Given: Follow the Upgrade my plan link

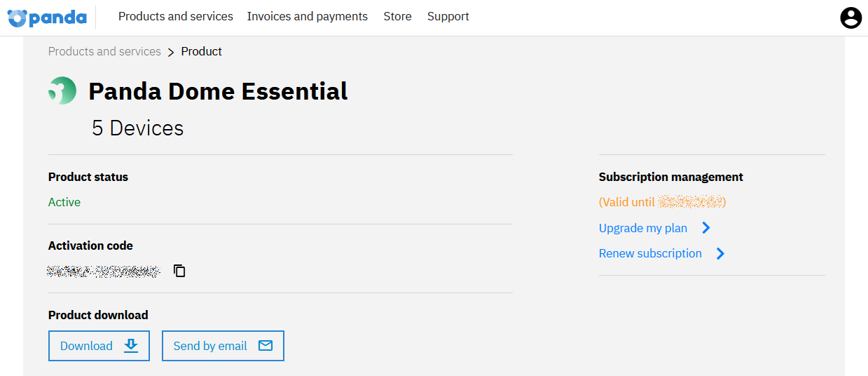Looking at the screenshot, I should [x=643, y=228].
